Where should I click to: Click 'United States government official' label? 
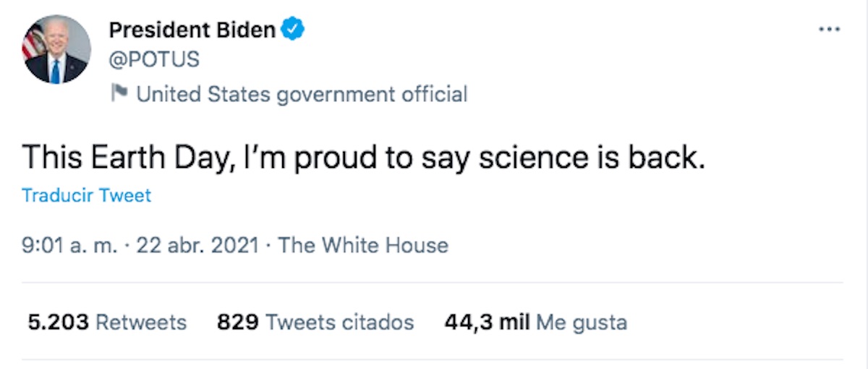pos(302,94)
